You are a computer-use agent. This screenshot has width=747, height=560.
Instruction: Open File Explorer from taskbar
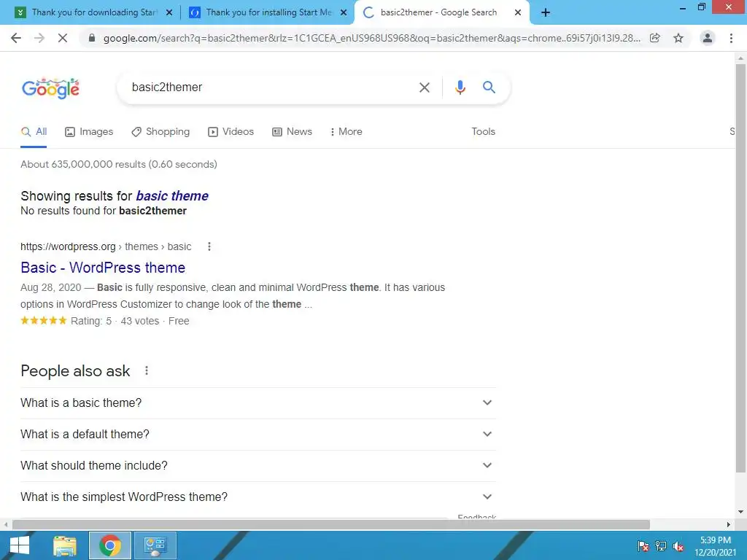pos(65,545)
